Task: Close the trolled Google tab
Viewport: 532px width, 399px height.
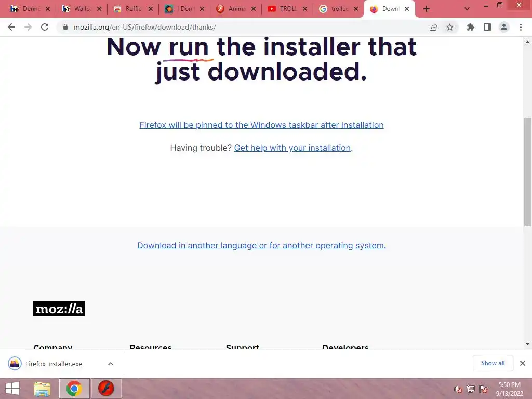Action: (356, 9)
